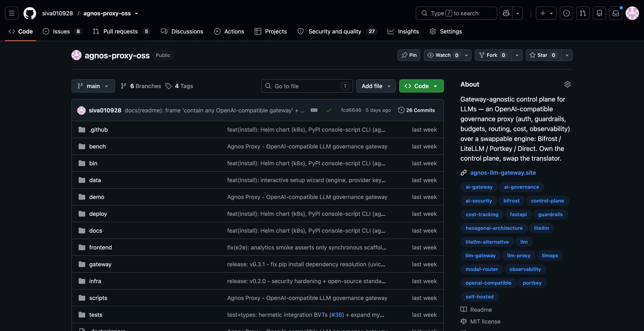Open the main branch selector
The image size is (644, 331).
point(93,86)
